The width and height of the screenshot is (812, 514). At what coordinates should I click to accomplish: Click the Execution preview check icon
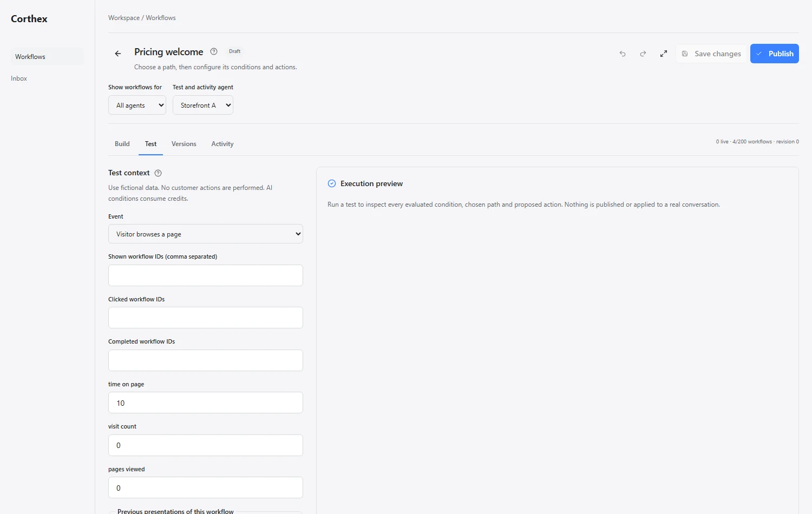click(332, 183)
